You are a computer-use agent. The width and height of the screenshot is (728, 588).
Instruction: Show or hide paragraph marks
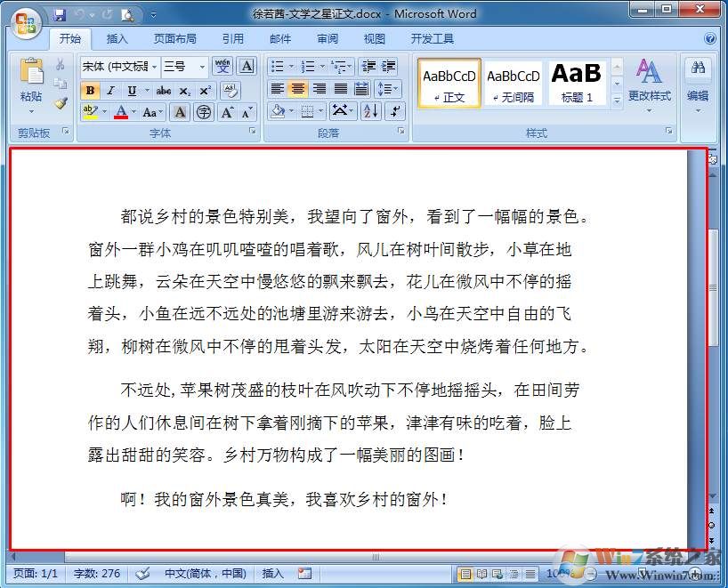pos(395,111)
